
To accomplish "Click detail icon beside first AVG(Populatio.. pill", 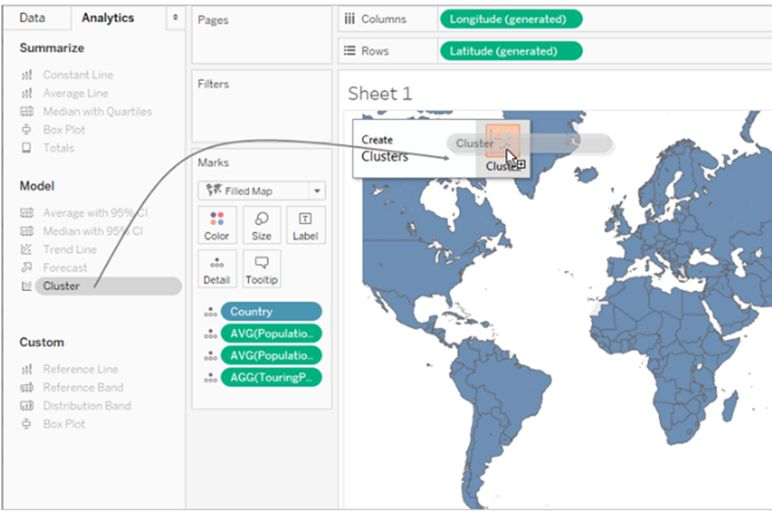I will coord(210,334).
